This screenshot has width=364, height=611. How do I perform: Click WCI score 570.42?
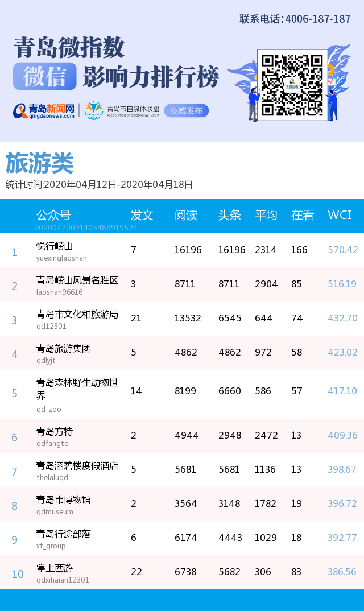pos(342,250)
